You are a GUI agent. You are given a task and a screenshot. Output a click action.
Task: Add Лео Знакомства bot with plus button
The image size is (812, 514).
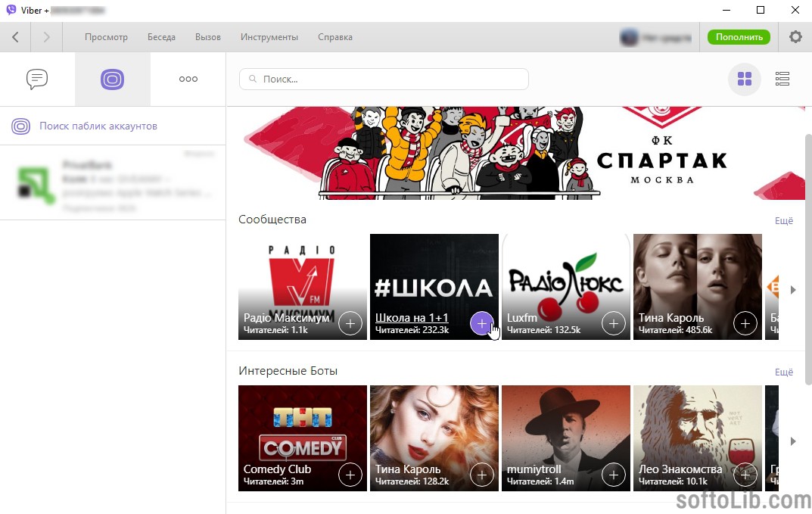click(745, 475)
